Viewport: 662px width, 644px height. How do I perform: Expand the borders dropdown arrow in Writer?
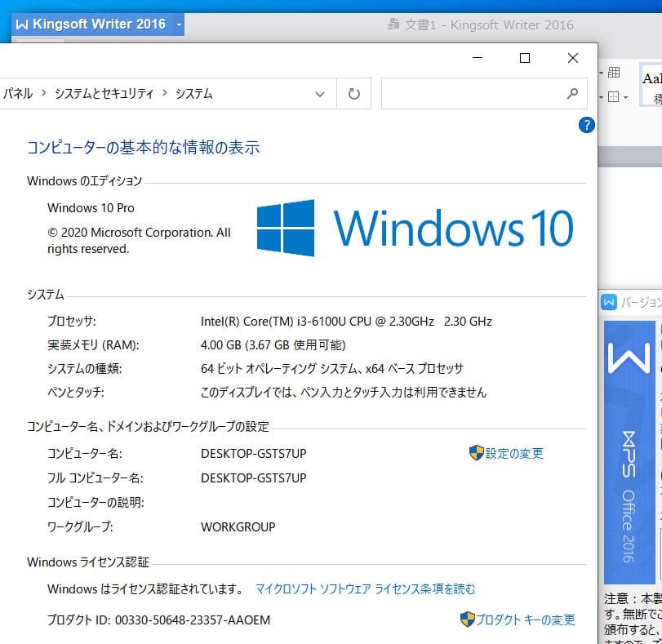(626, 98)
